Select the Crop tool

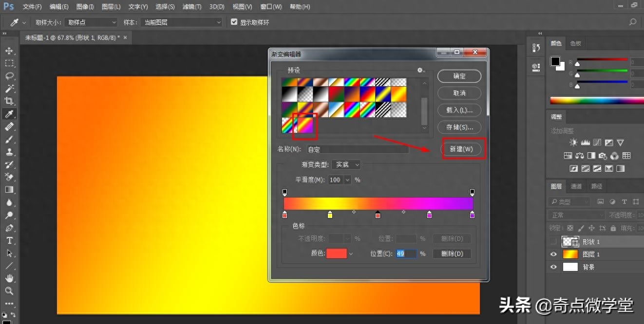click(x=9, y=101)
